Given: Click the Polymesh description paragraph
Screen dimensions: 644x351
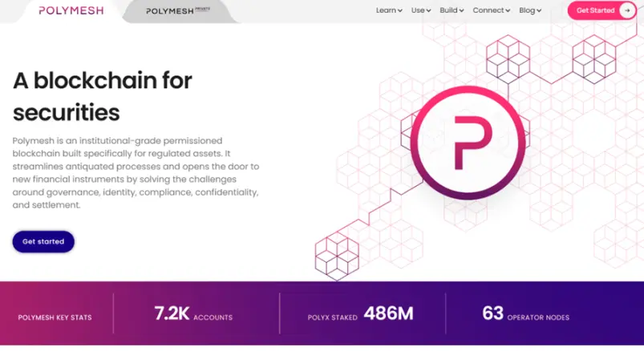Looking at the screenshot, I should coord(136,173).
